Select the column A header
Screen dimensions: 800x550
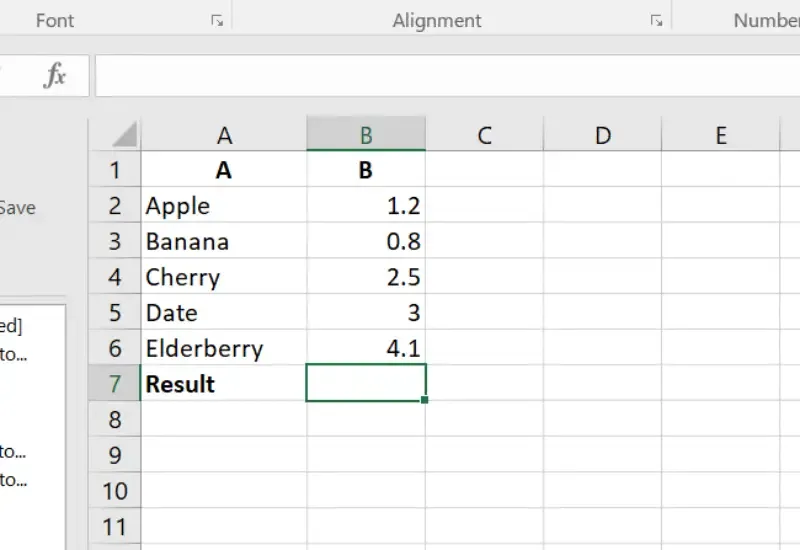coord(224,135)
